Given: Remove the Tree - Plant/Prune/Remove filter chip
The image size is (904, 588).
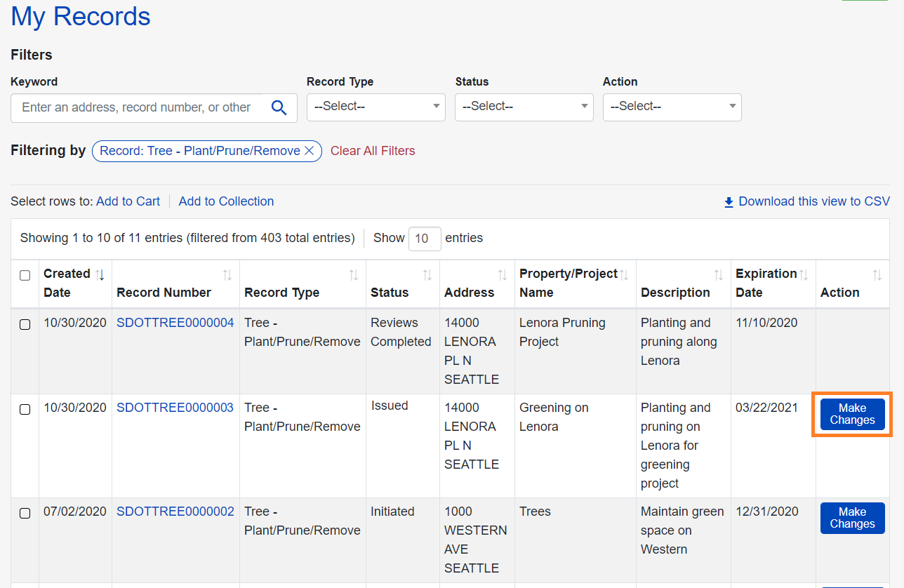Looking at the screenshot, I should click(309, 151).
